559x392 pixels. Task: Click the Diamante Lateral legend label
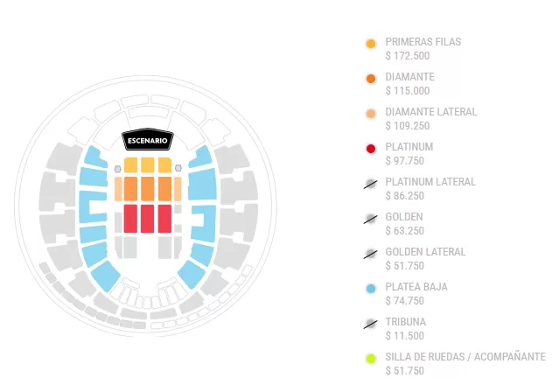click(431, 112)
